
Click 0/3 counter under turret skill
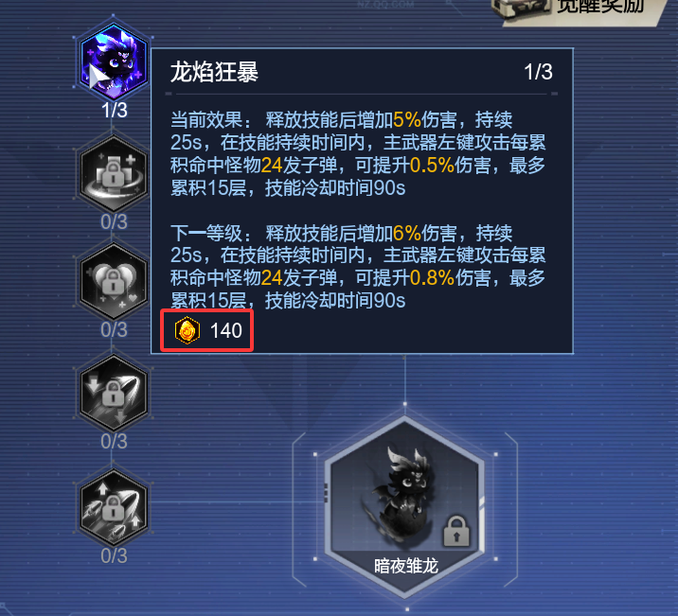(x=115, y=222)
